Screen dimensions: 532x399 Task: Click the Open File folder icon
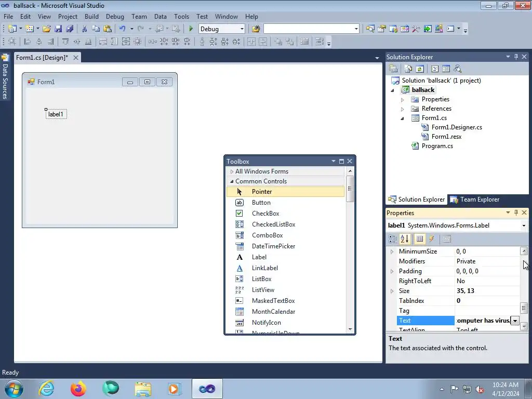46,29
